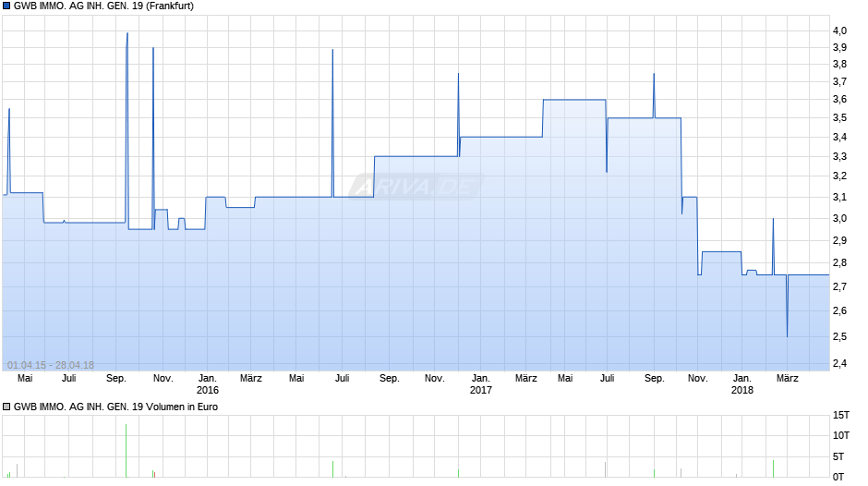Viewport: 868px width, 486px height.
Task: Click the price dip to 2,5 in March 2018
Action: (787, 335)
